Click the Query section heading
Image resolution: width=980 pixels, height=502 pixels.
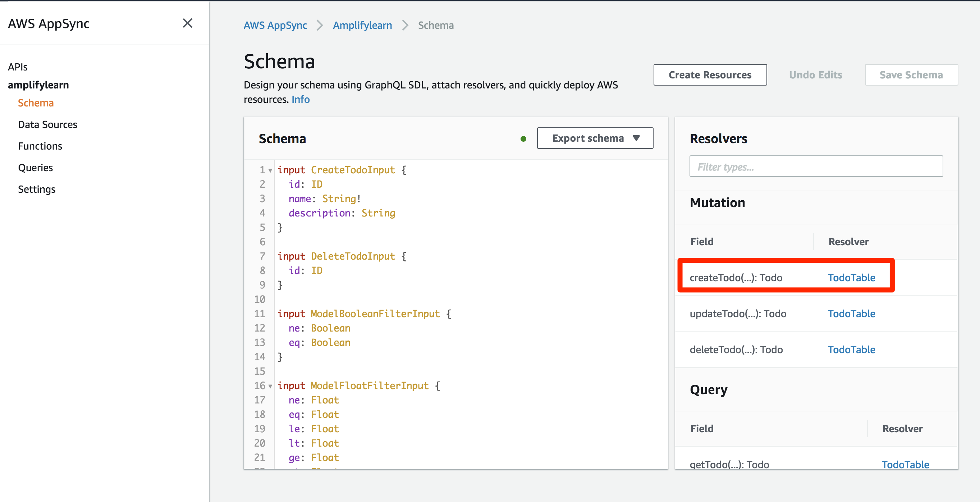tap(708, 390)
